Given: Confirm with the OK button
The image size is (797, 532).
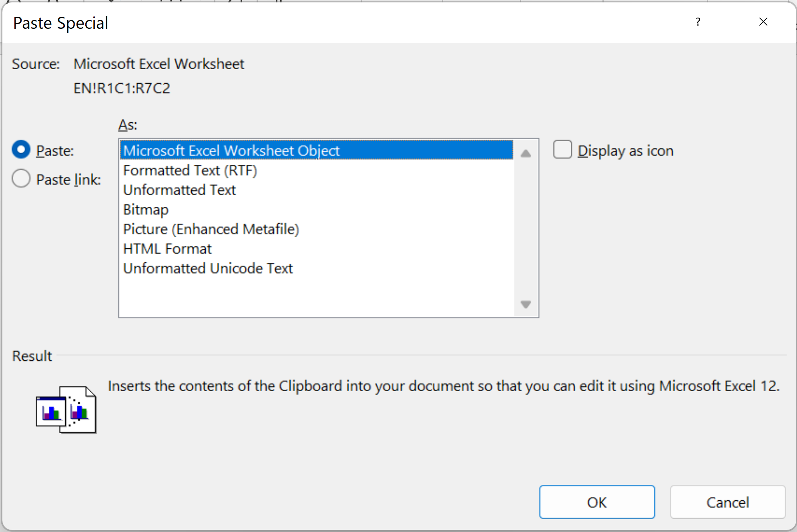Looking at the screenshot, I should coord(597,502).
